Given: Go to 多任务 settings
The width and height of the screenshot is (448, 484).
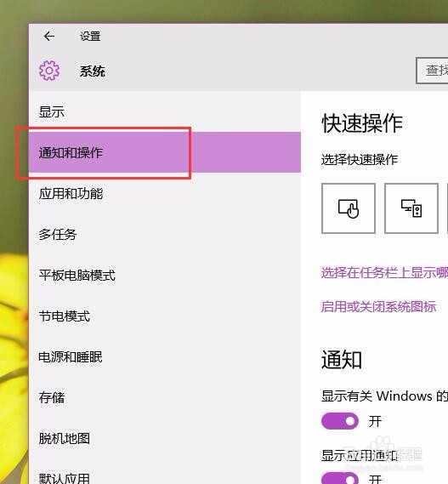Looking at the screenshot, I should tap(165, 234).
